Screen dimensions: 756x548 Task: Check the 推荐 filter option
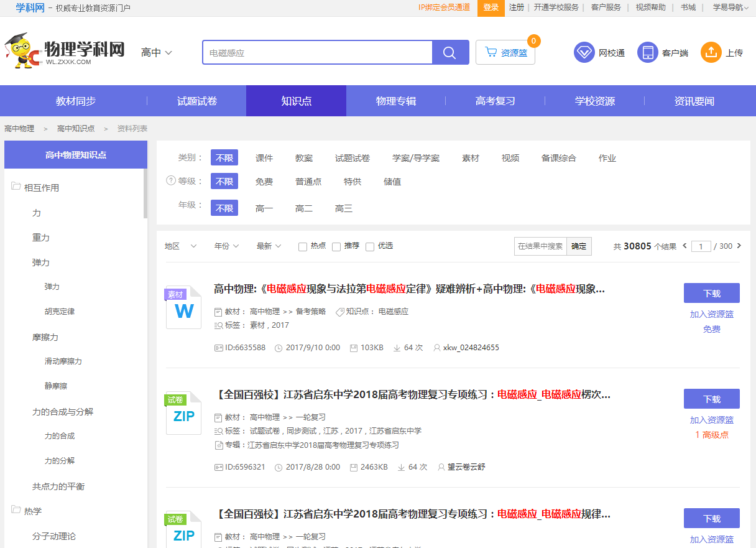[336, 246]
